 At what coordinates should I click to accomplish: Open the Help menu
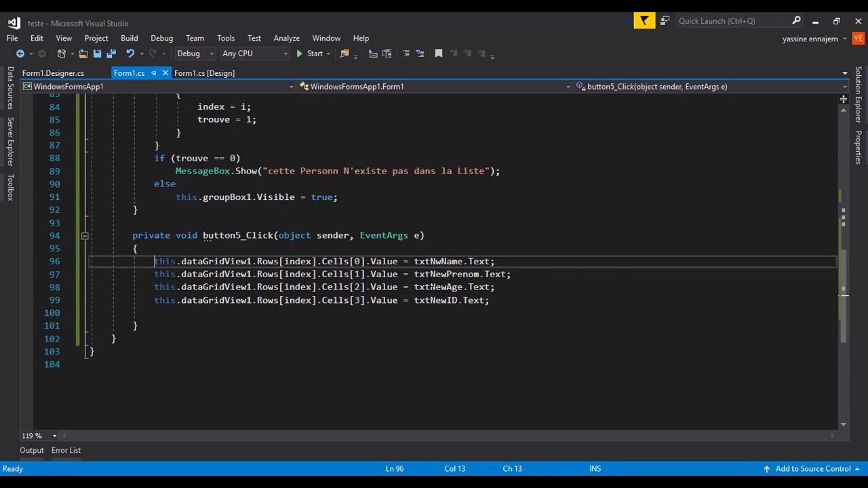click(x=361, y=38)
